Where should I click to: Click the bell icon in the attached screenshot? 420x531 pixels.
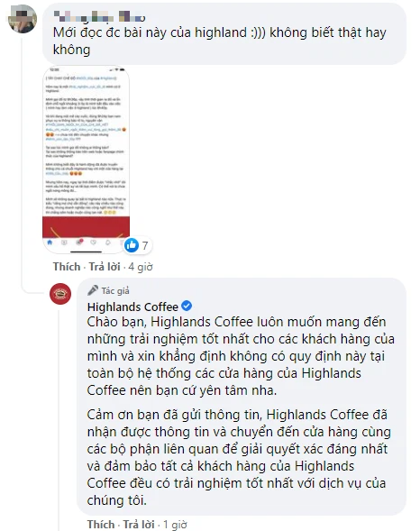(108, 243)
